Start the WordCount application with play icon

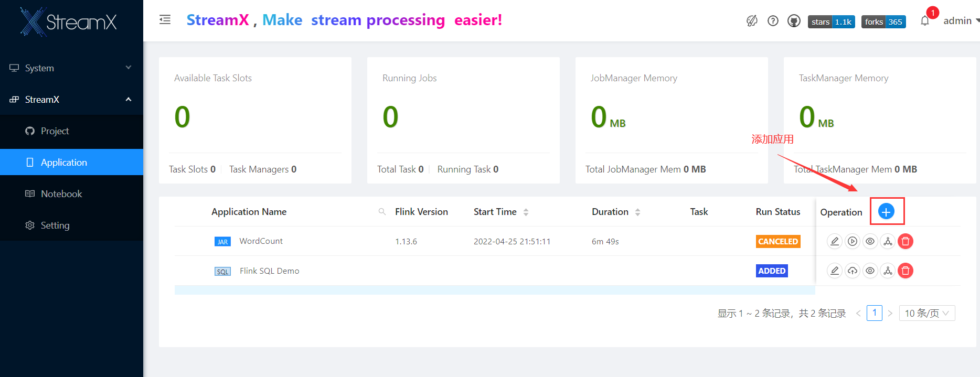pyautogui.click(x=853, y=241)
